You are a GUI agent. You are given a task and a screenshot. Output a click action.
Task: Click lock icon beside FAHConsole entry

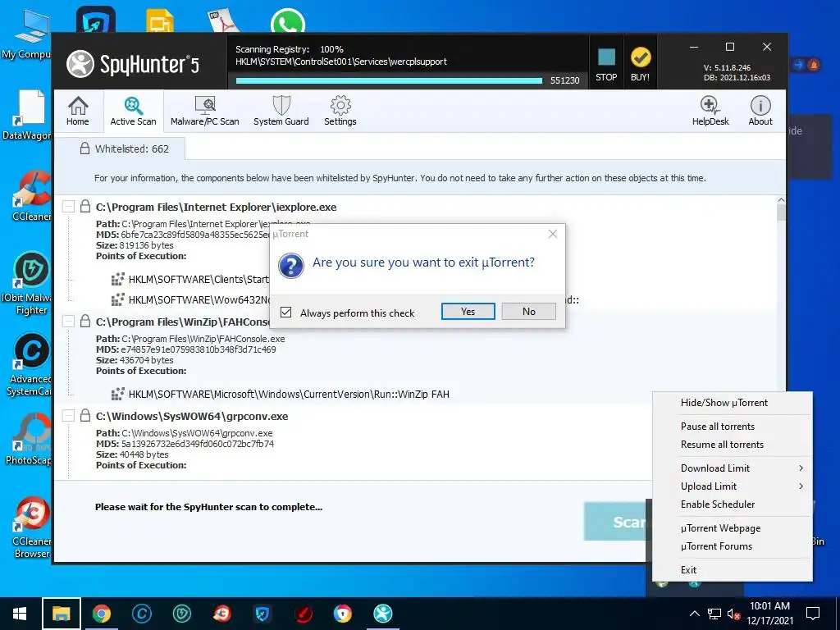point(84,321)
